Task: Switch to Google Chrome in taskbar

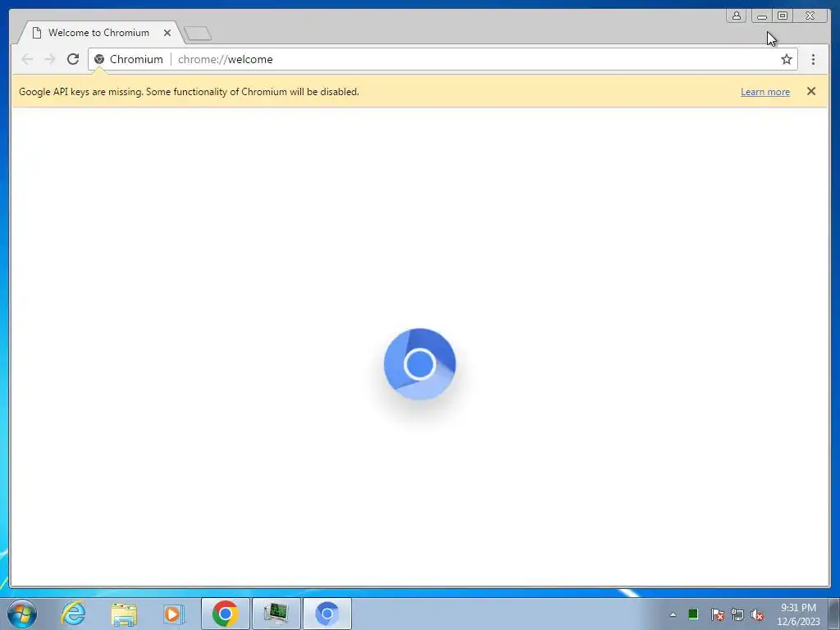Action: click(x=225, y=614)
